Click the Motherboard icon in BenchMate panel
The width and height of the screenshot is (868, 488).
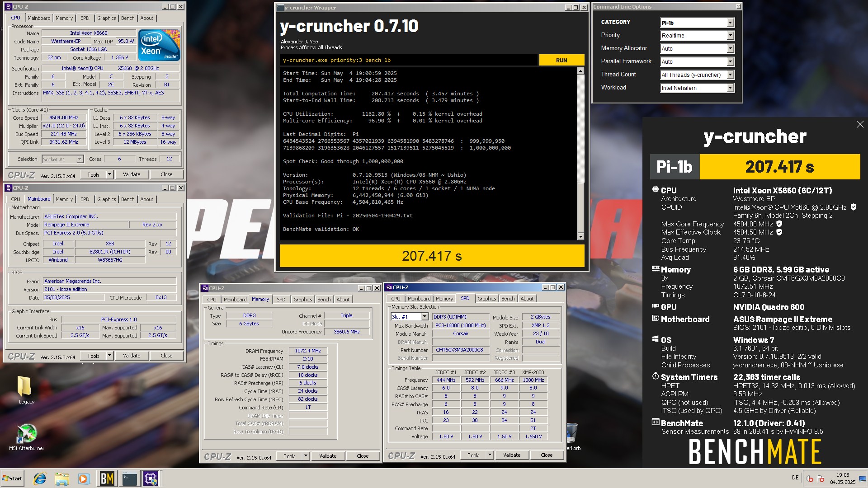coord(655,319)
